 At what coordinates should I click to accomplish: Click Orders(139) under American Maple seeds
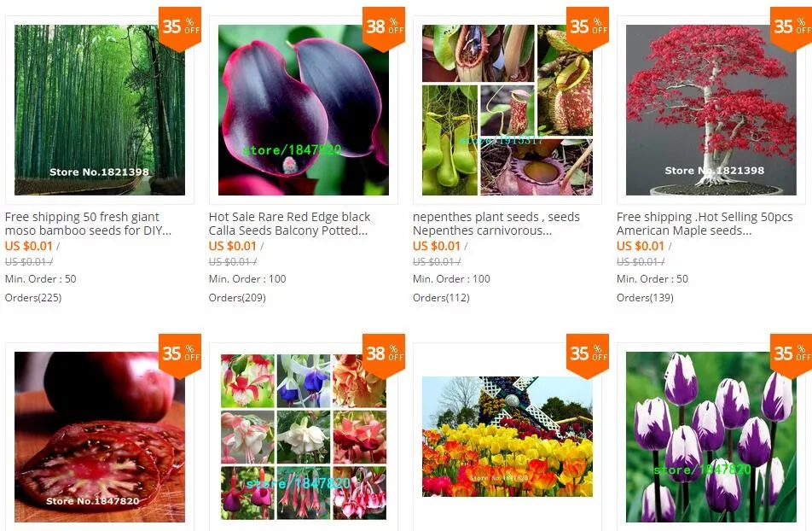point(645,298)
